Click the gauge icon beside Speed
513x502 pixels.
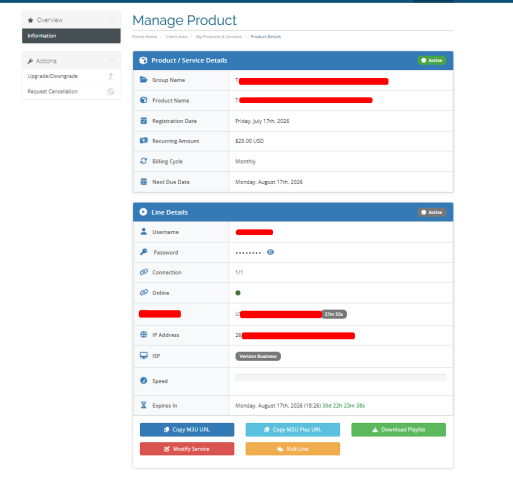pyautogui.click(x=144, y=381)
